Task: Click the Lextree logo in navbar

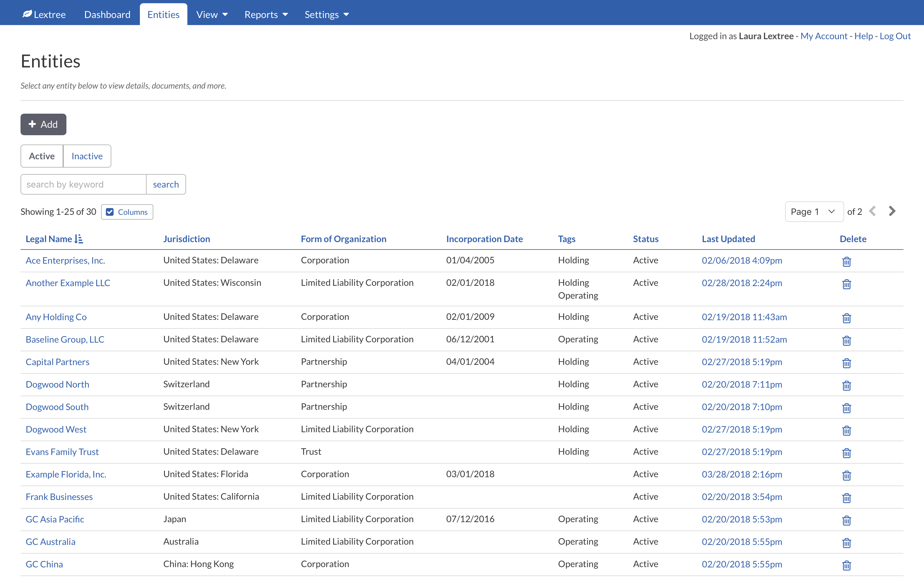Action: click(44, 14)
